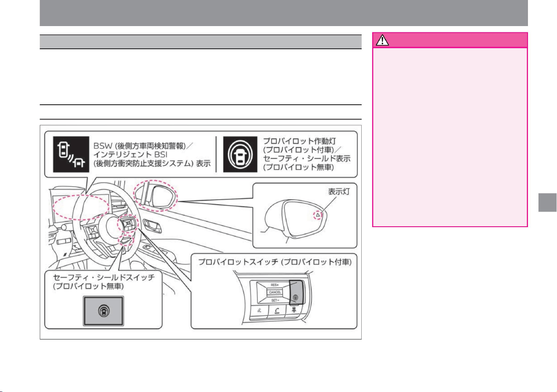The height and width of the screenshot is (392, 557).
Task: Click the "プロパイロット作動灯" text
Action: (299, 141)
